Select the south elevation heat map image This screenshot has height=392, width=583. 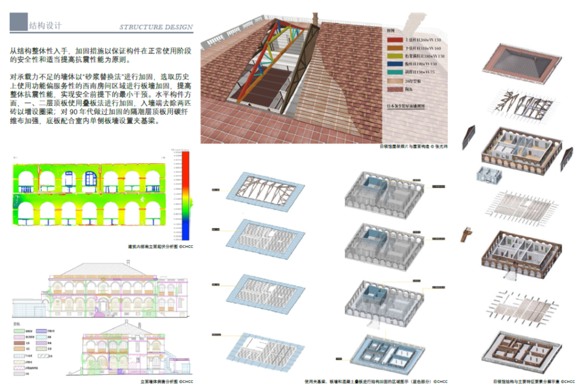(90, 196)
